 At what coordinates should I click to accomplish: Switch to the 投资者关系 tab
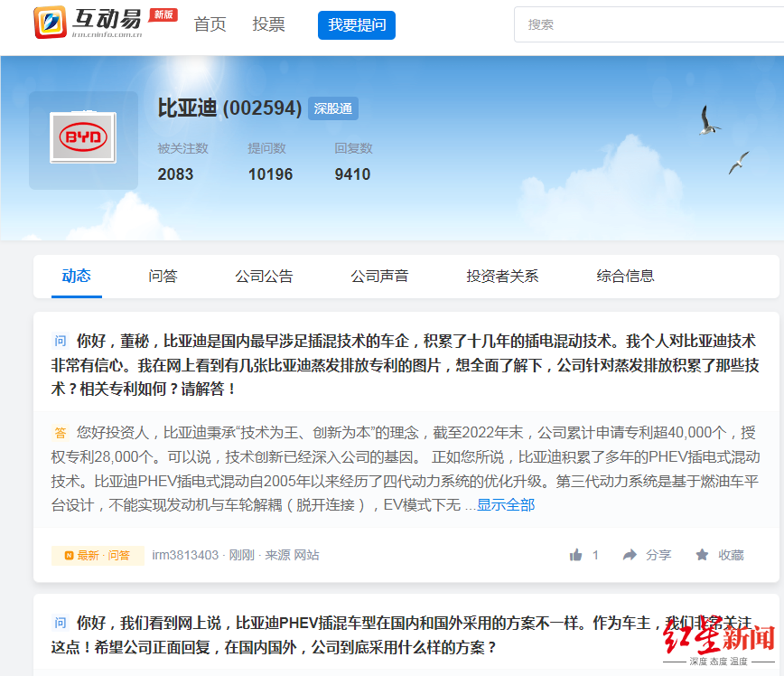click(502, 276)
